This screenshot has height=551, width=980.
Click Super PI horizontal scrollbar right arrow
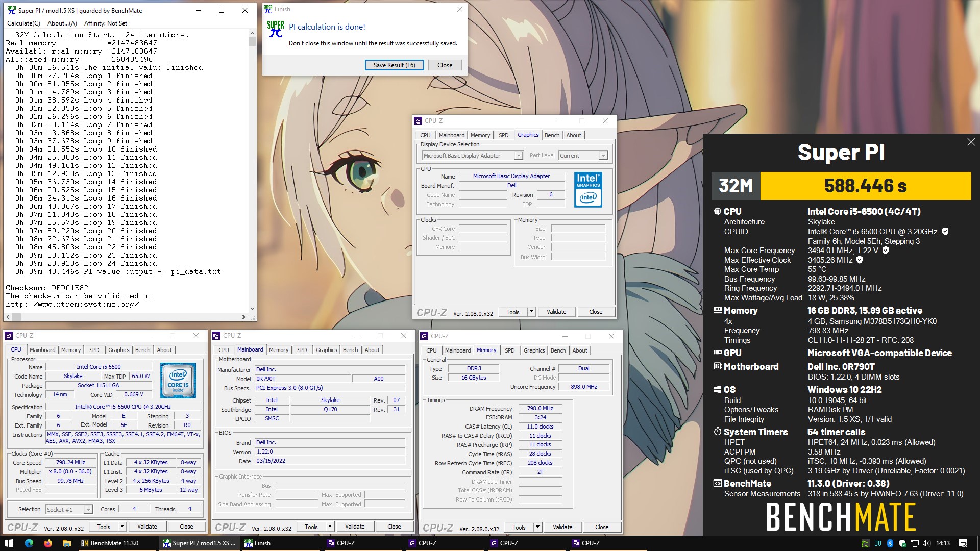pyautogui.click(x=243, y=317)
